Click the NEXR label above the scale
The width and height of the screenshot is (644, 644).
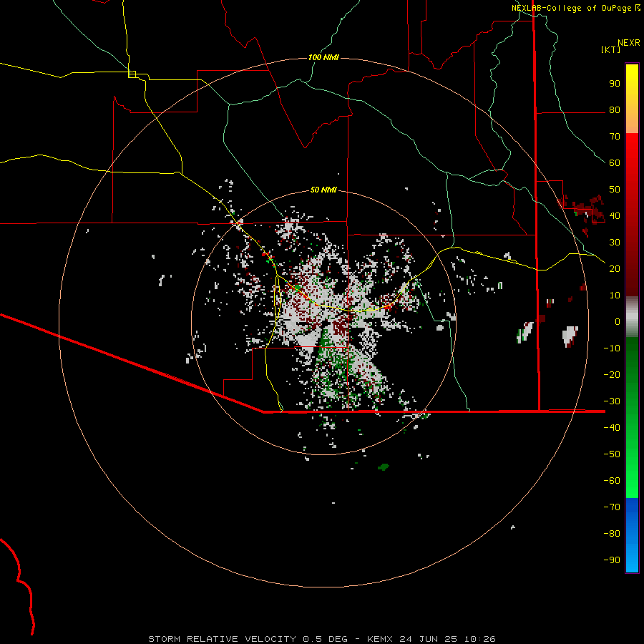pyautogui.click(x=629, y=43)
